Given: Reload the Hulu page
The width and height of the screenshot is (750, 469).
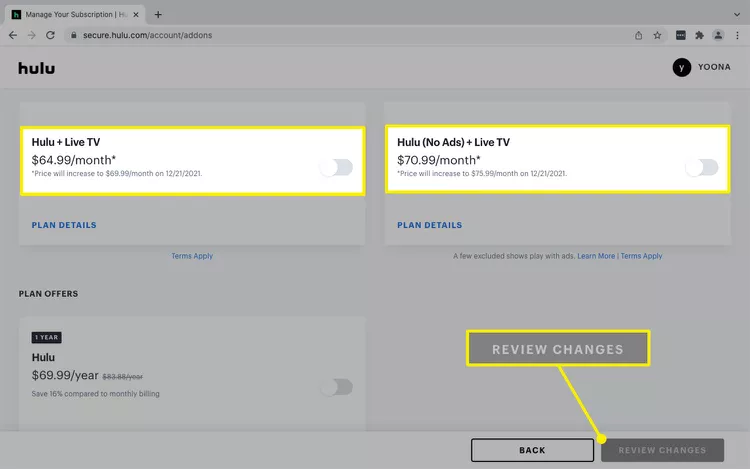Looking at the screenshot, I should coord(50,35).
